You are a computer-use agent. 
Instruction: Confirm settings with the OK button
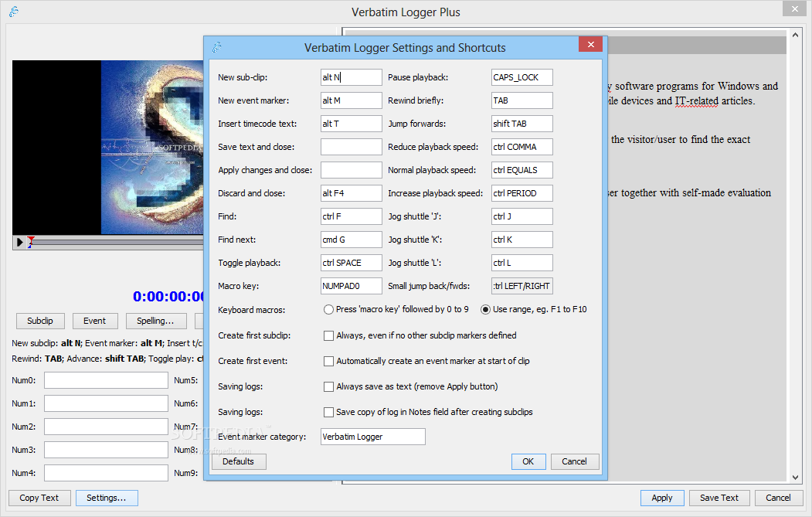528,461
